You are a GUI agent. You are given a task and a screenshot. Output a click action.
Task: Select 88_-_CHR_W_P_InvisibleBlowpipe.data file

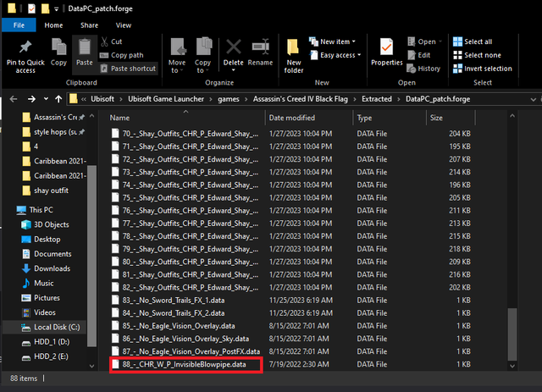[x=186, y=364]
